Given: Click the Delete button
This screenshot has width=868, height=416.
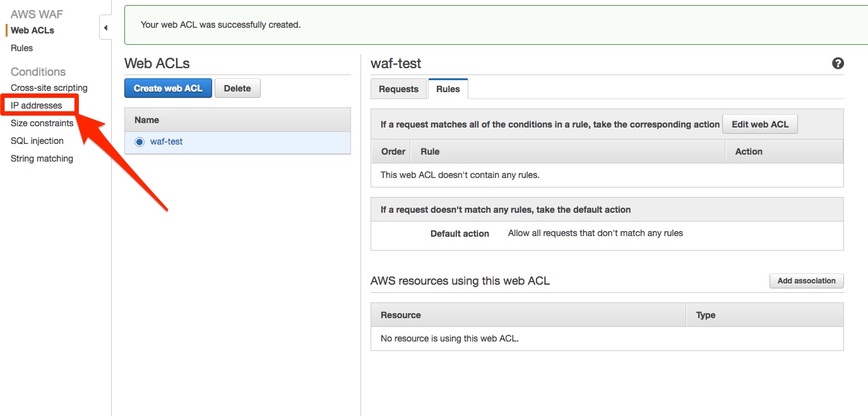Looking at the screenshot, I should pos(237,88).
